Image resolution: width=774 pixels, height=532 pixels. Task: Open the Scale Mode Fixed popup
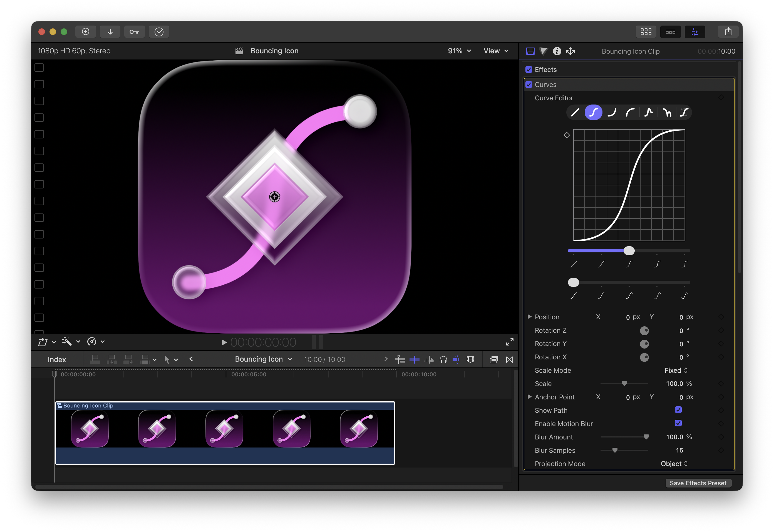click(676, 370)
